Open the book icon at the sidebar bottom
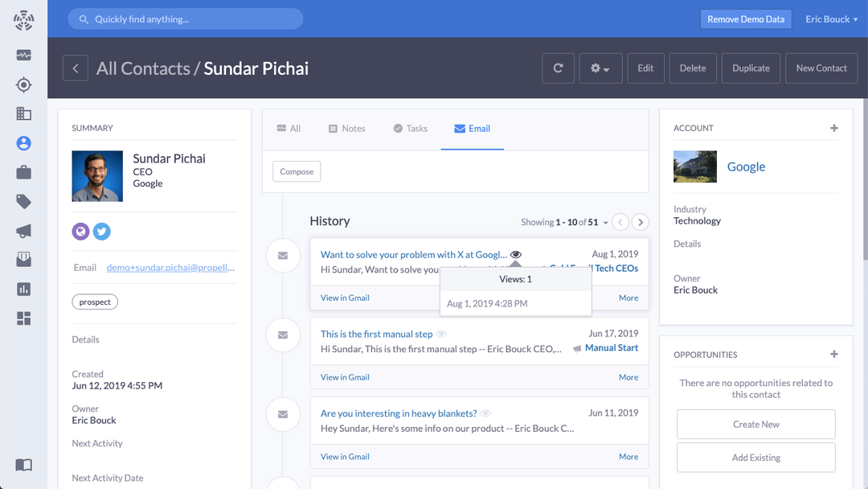This screenshot has height=489, width=868. pyautogui.click(x=23, y=465)
